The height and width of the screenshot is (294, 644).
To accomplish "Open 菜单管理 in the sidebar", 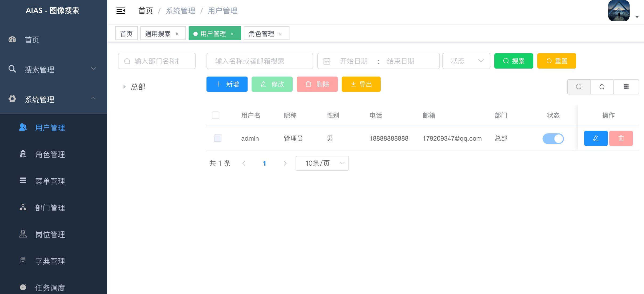I will click(50, 181).
